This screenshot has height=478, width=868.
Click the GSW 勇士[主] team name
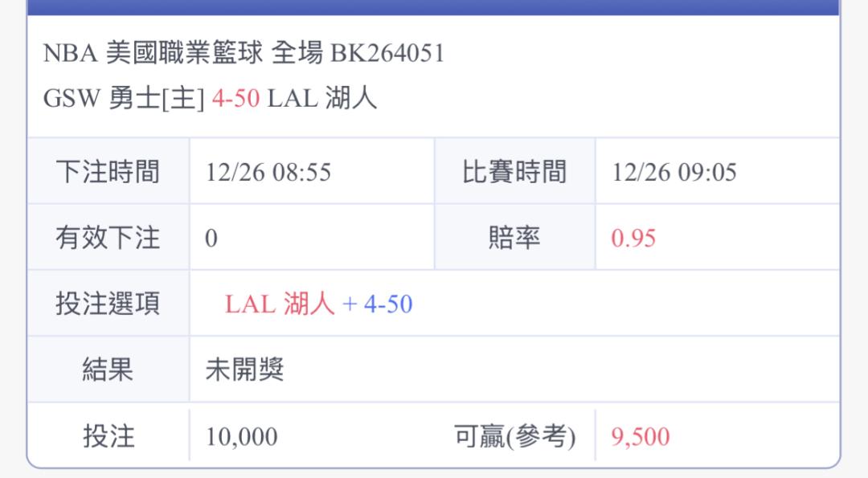click(124, 99)
